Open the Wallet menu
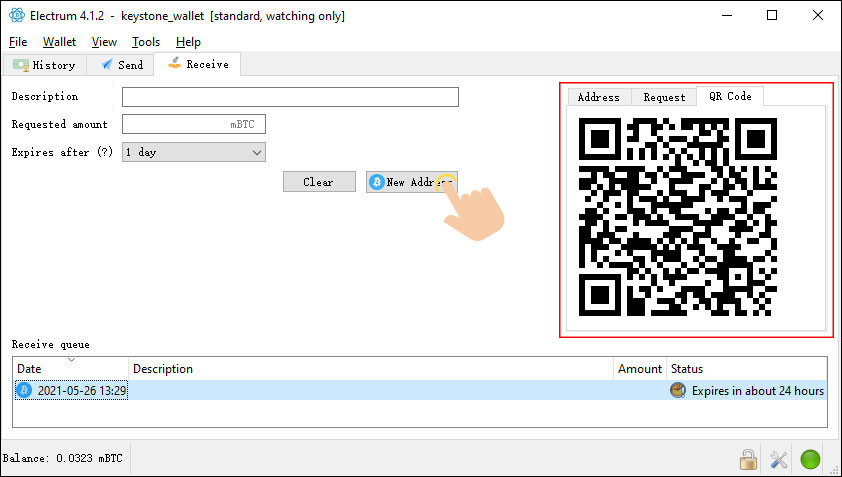 click(x=59, y=42)
